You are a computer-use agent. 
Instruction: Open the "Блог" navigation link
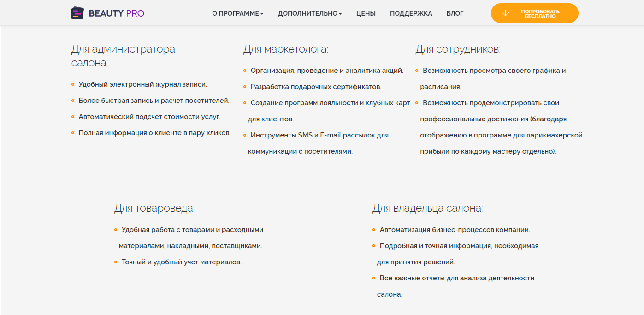[x=455, y=13]
